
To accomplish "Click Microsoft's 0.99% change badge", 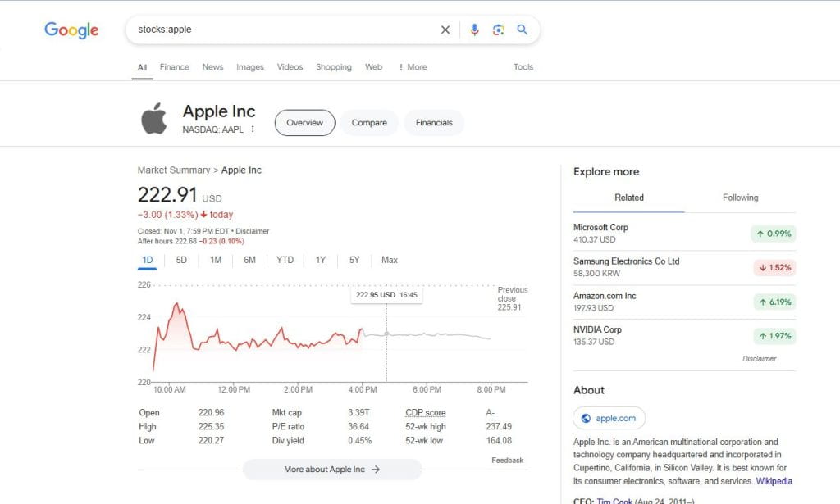I will tap(774, 234).
